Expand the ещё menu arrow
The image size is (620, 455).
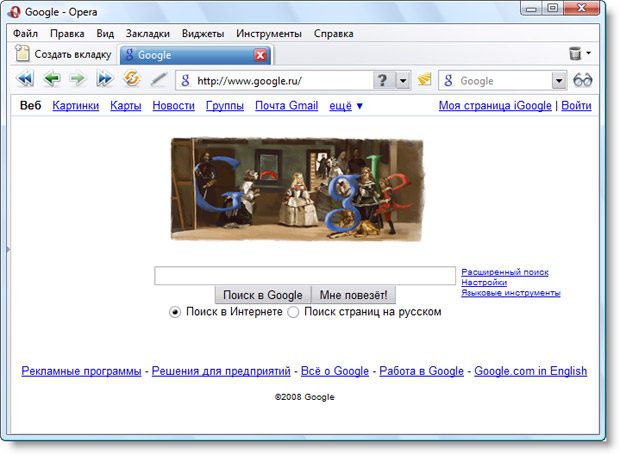(359, 106)
